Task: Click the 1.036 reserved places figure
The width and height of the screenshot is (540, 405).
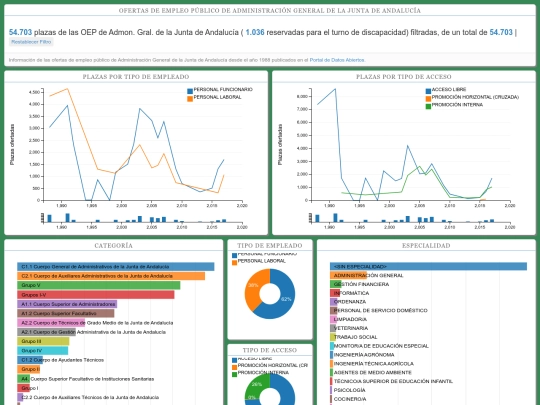Action: (x=255, y=32)
